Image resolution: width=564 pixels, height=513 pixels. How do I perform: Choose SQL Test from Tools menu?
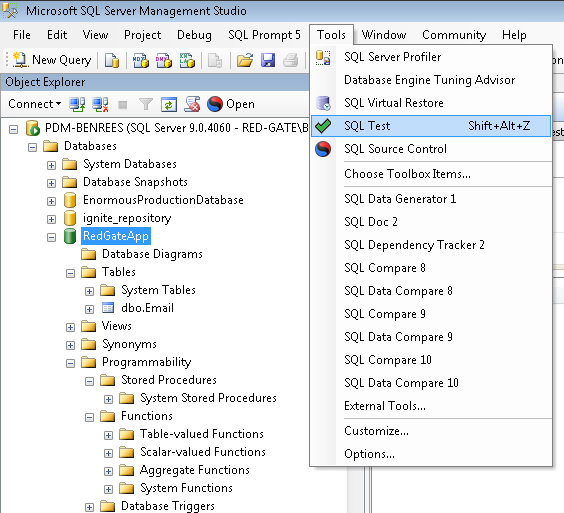coord(431,126)
